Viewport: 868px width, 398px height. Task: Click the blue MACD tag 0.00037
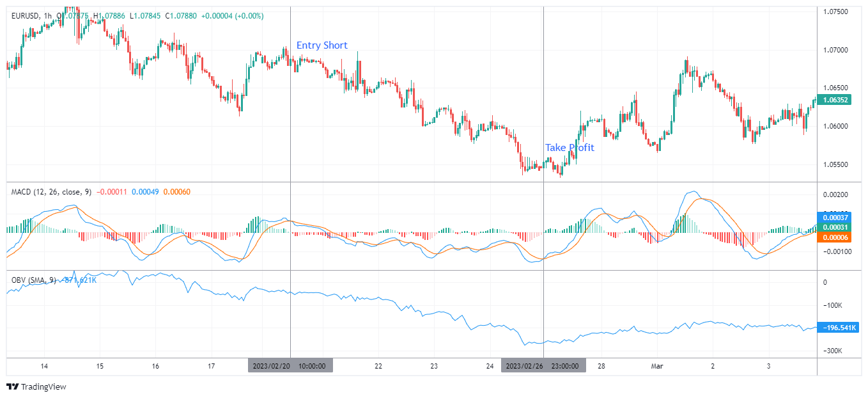coord(835,218)
